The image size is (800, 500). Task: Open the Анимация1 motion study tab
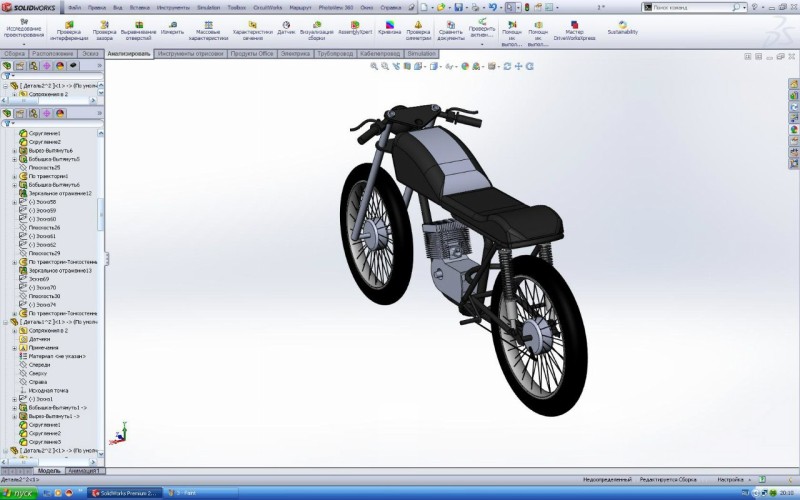(84, 471)
